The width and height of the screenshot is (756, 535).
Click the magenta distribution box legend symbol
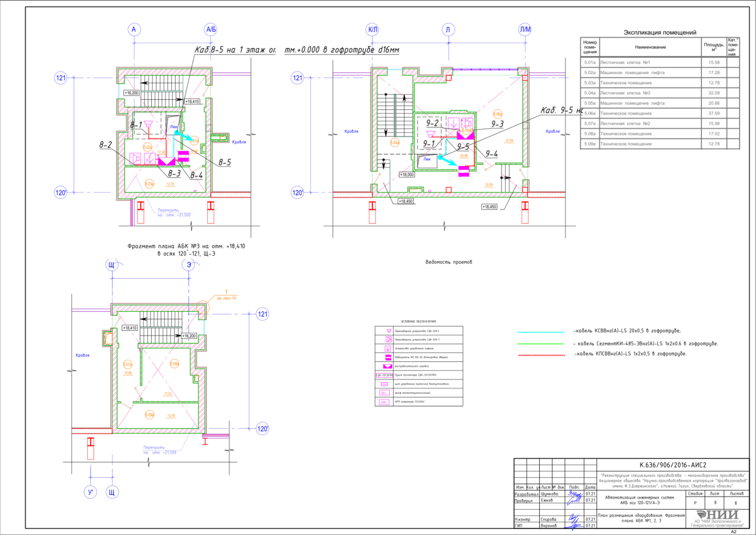(388, 366)
